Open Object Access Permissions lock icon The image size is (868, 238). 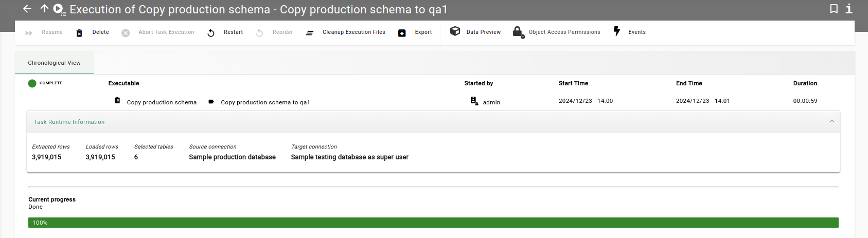click(518, 32)
